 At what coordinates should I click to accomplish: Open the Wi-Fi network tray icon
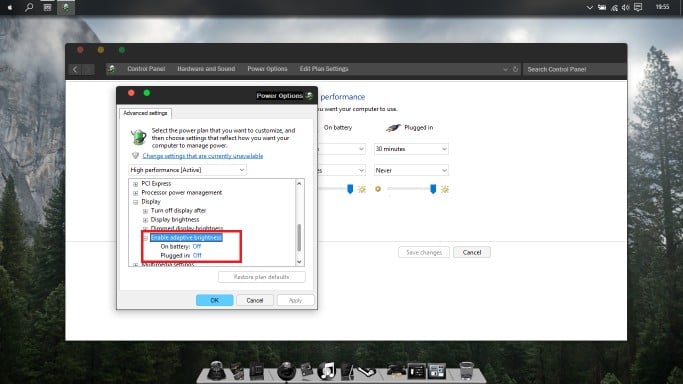pos(614,7)
